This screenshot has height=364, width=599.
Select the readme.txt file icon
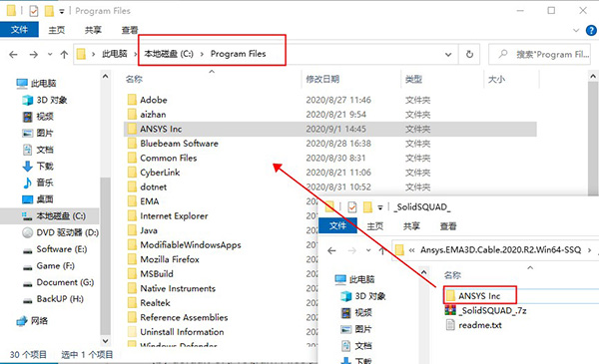click(x=451, y=325)
